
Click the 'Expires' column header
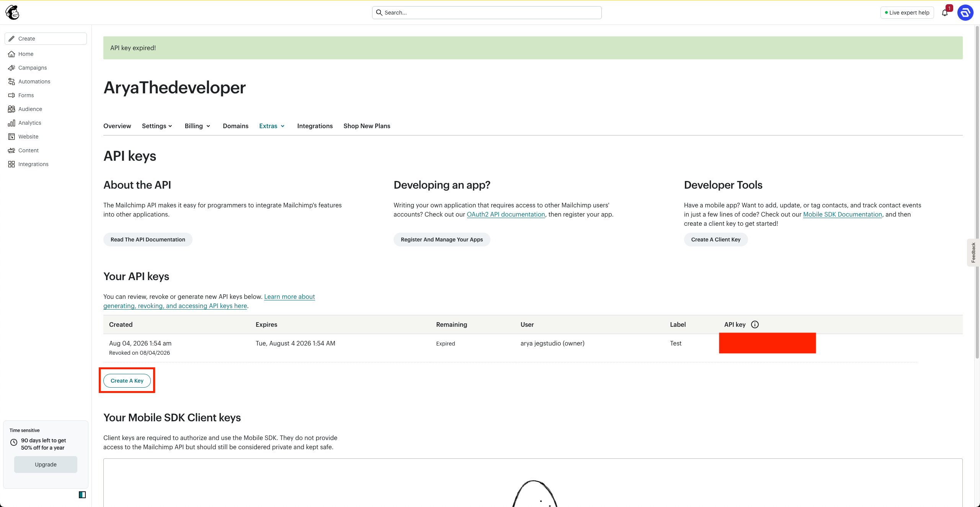266,324
